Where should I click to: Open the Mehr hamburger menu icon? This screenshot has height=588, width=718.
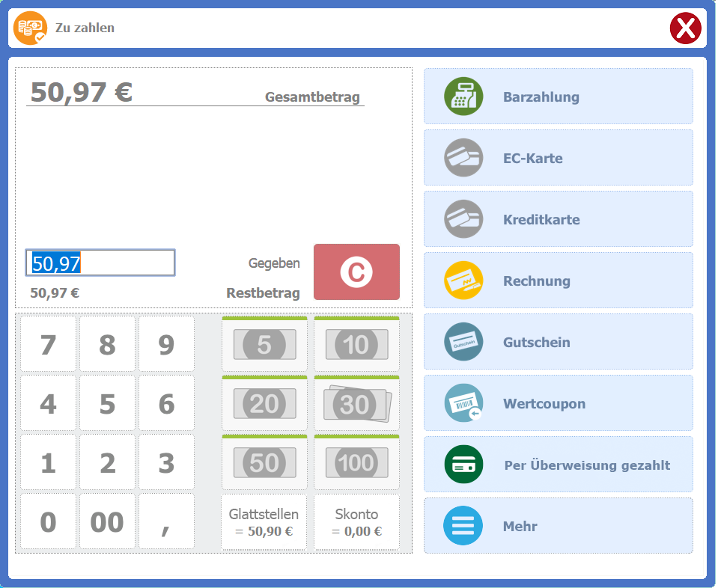tap(463, 526)
